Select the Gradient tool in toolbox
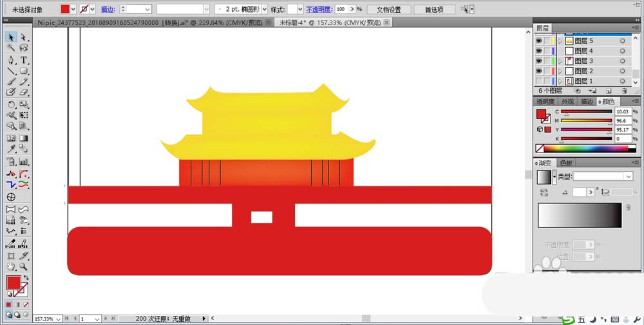Screen dimensions: 644x325 24,138
